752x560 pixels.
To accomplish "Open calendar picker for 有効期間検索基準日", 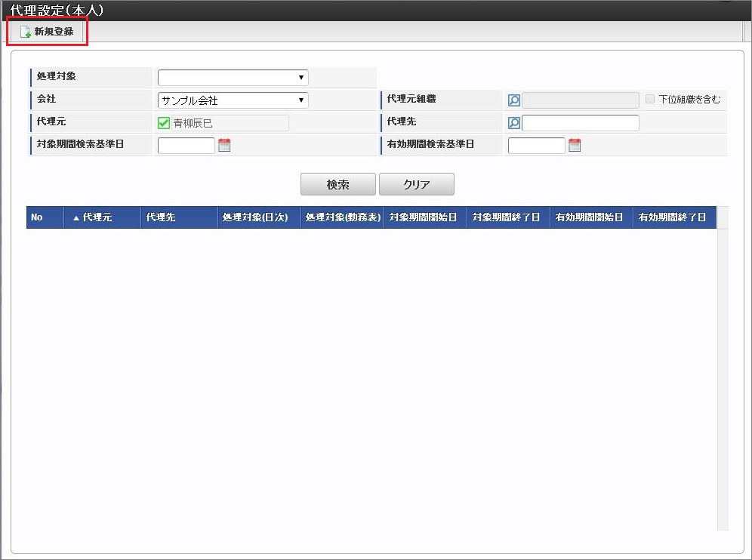I will pyautogui.click(x=575, y=145).
